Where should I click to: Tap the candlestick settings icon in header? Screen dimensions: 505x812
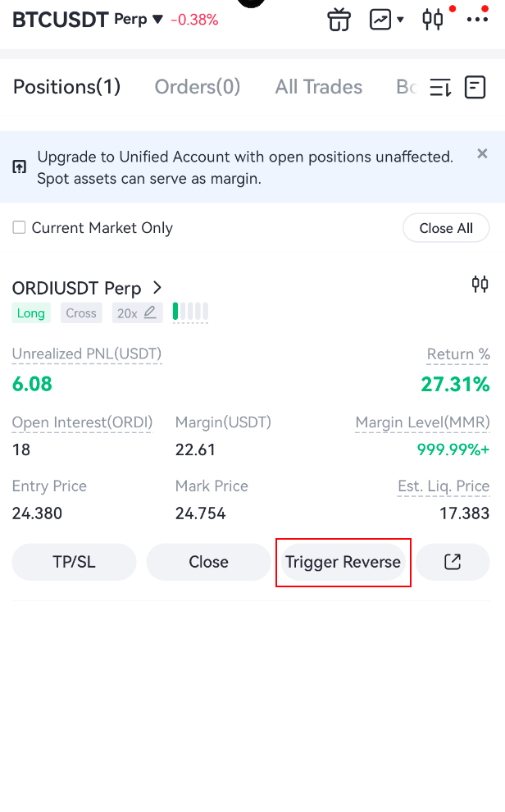pos(433,19)
